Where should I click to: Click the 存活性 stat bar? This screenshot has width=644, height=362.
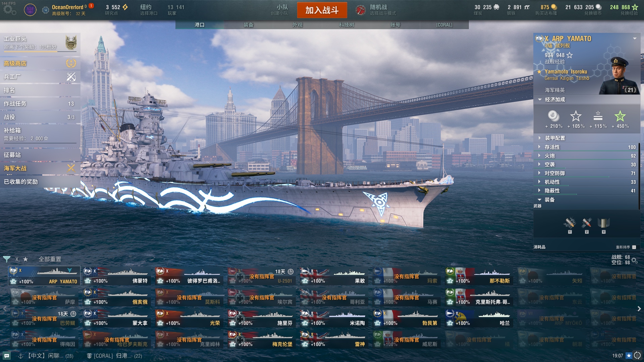(x=587, y=147)
